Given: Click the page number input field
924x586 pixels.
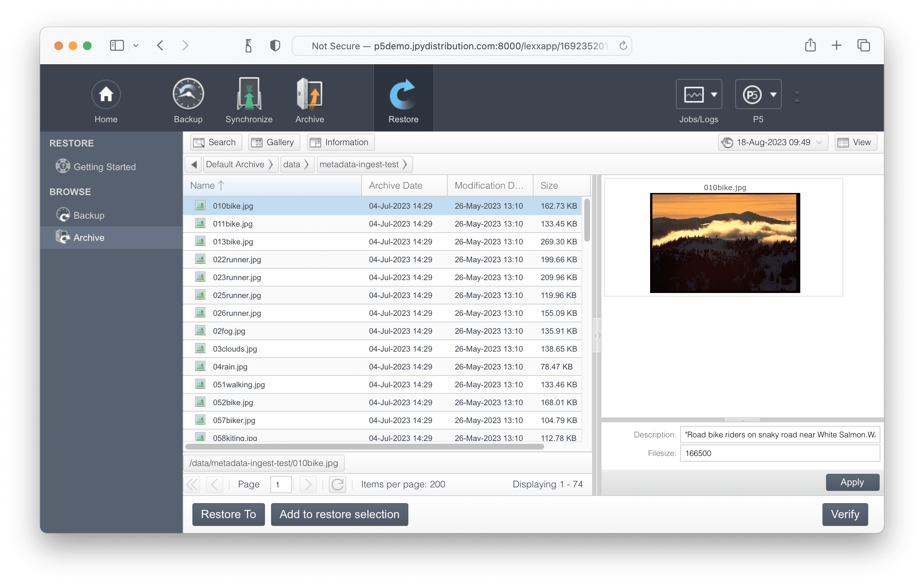Looking at the screenshot, I should click(x=280, y=485).
